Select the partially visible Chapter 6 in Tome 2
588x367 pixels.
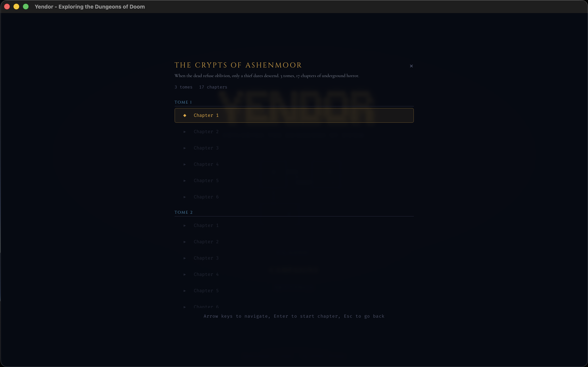click(x=206, y=307)
